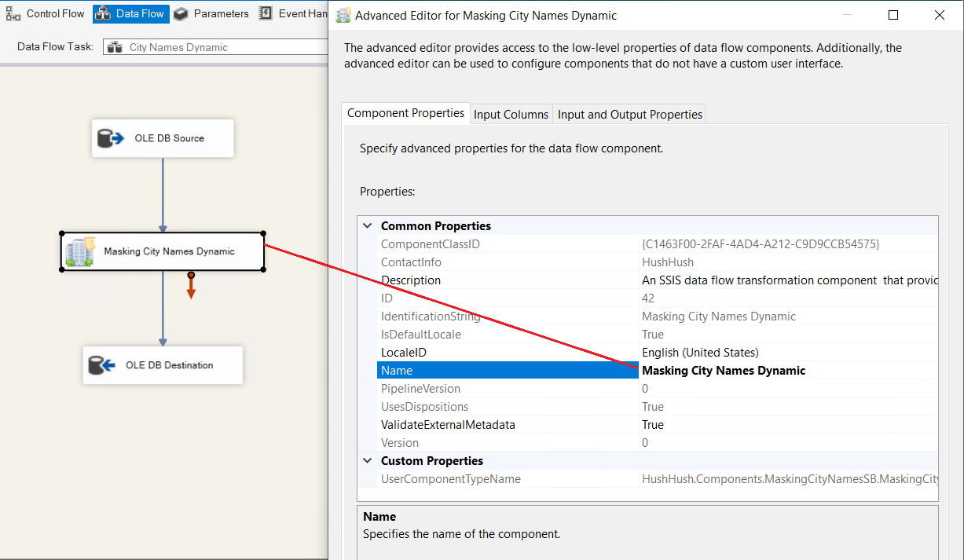Close the Advanced Editor dialog
Viewport: 964px width, 560px height.
point(940,16)
